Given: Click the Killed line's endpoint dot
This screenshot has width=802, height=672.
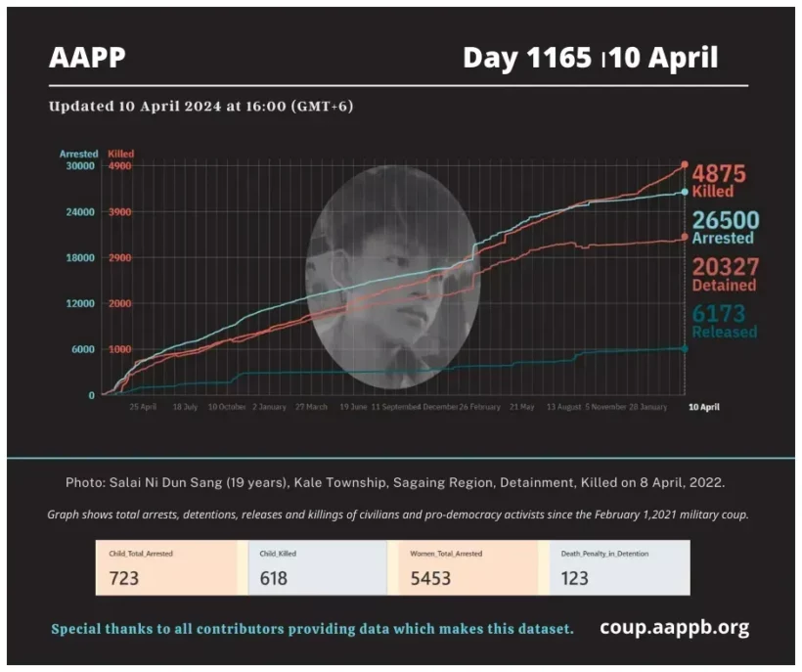Looking at the screenshot, I should click(684, 165).
